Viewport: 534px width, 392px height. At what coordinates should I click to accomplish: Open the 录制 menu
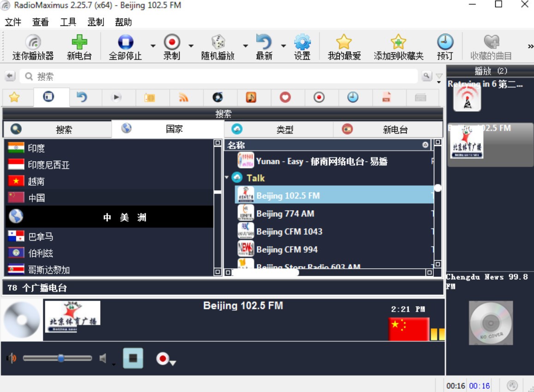(x=96, y=22)
